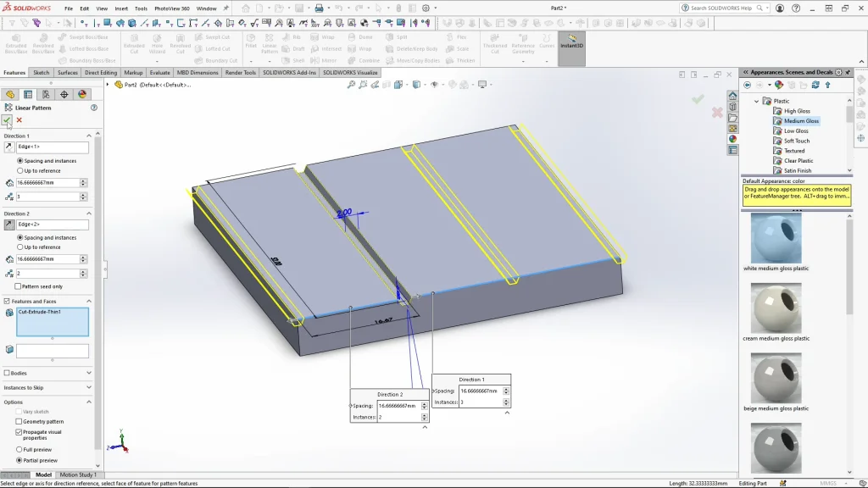The width and height of the screenshot is (868, 488).
Task: Reverse Direction 1 using the arrow button
Action: coord(9,147)
